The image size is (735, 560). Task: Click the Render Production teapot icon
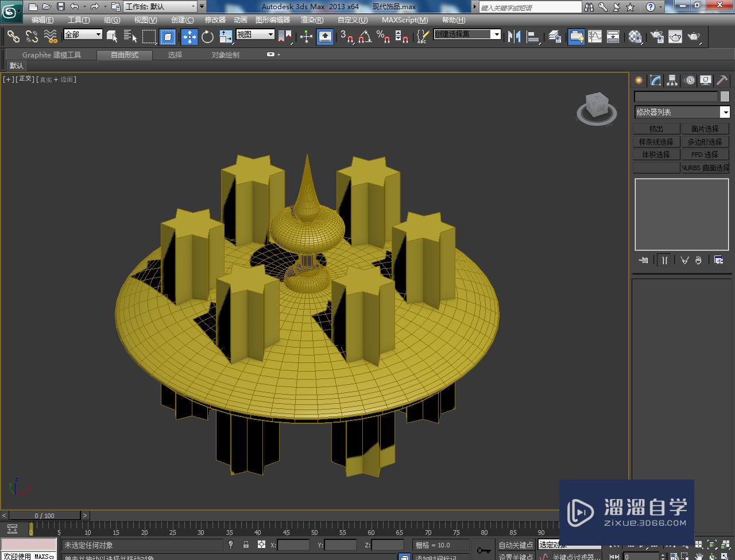(x=695, y=37)
